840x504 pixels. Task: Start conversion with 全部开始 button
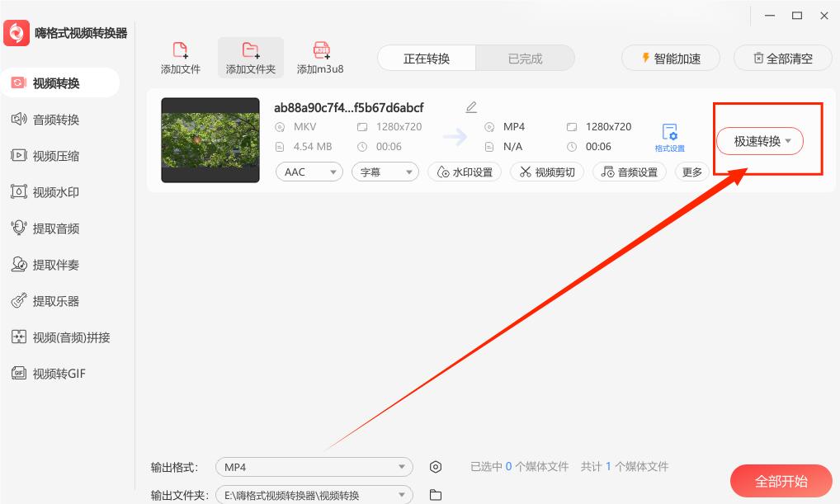(781, 481)
